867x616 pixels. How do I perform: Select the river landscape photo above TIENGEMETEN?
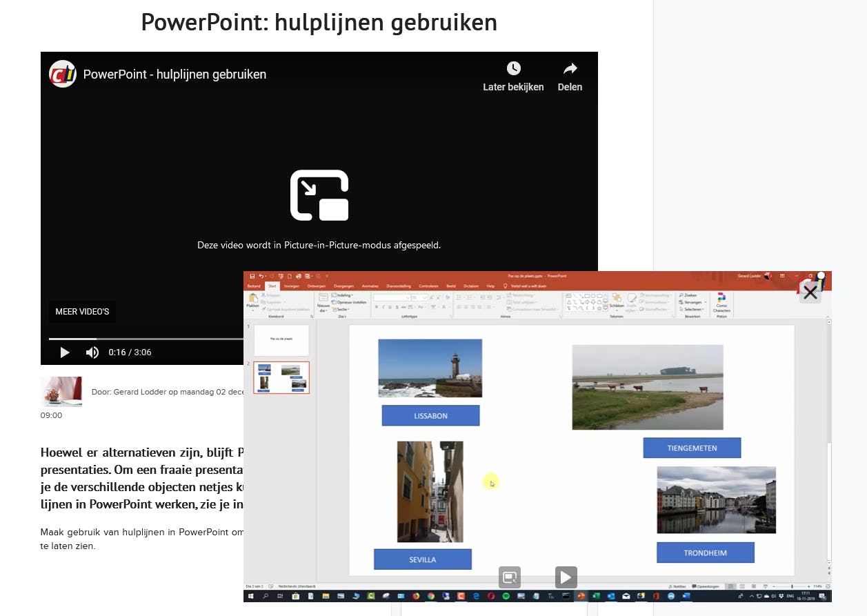tap(648, 387)
